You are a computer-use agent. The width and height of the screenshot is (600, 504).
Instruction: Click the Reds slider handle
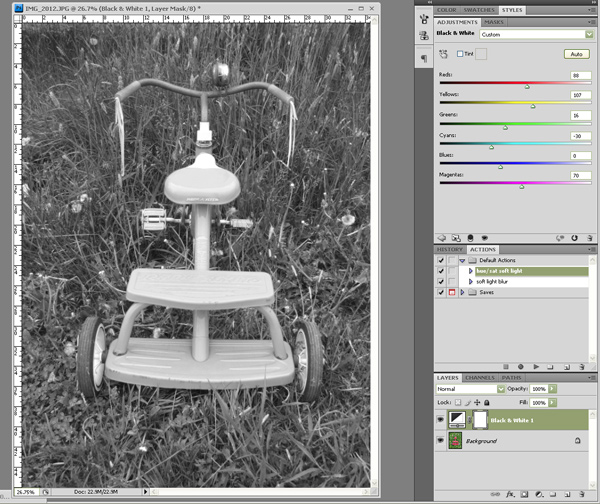point(527,87)
